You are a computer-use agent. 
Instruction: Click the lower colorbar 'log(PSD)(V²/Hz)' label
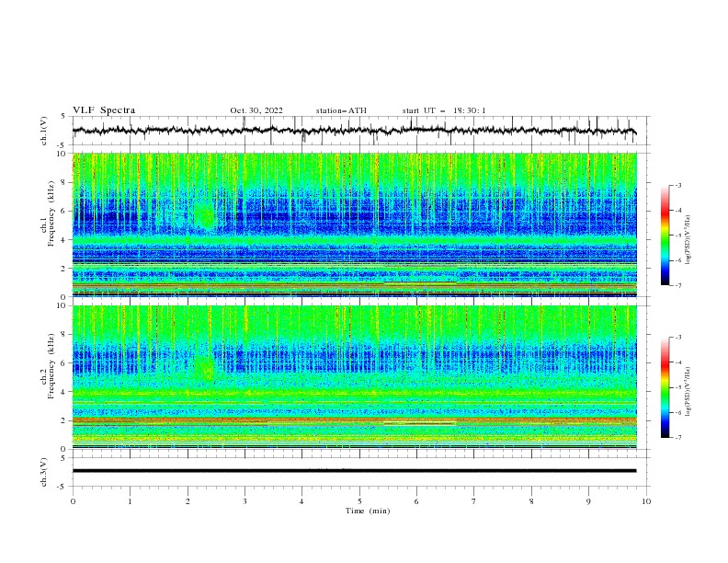(x=688, y=391)
